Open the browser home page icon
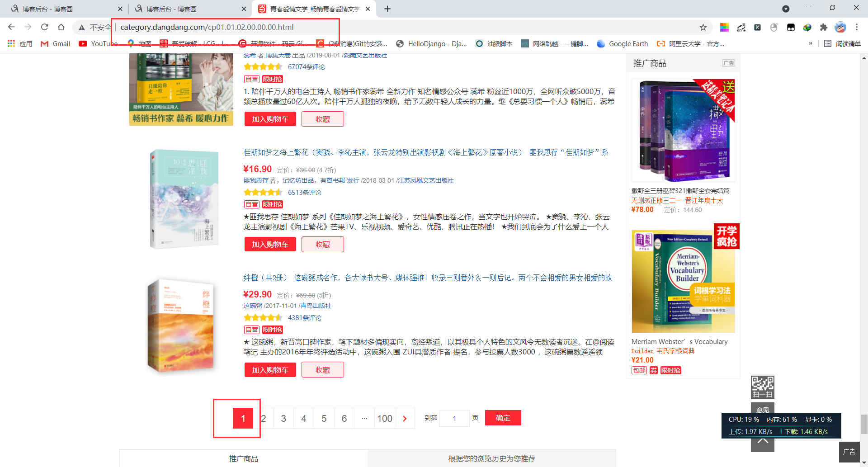Screen dimensions: 868x467 61,27
